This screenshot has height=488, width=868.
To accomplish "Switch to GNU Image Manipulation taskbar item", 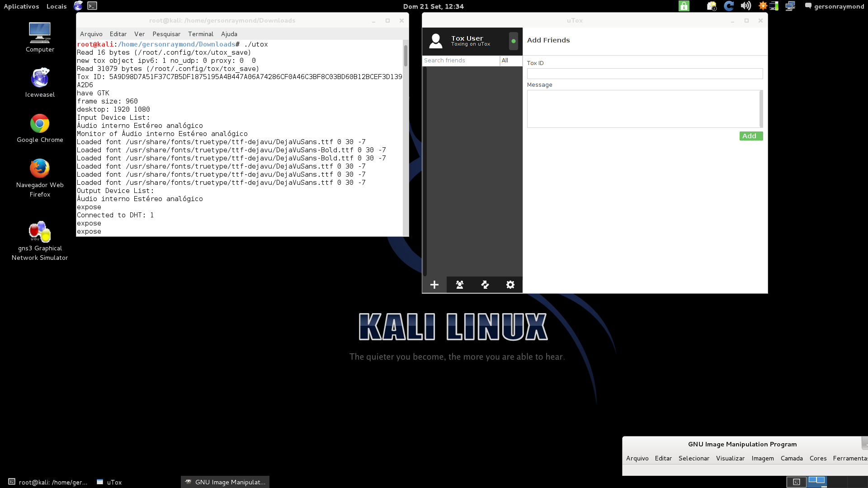I will [225, 482].
